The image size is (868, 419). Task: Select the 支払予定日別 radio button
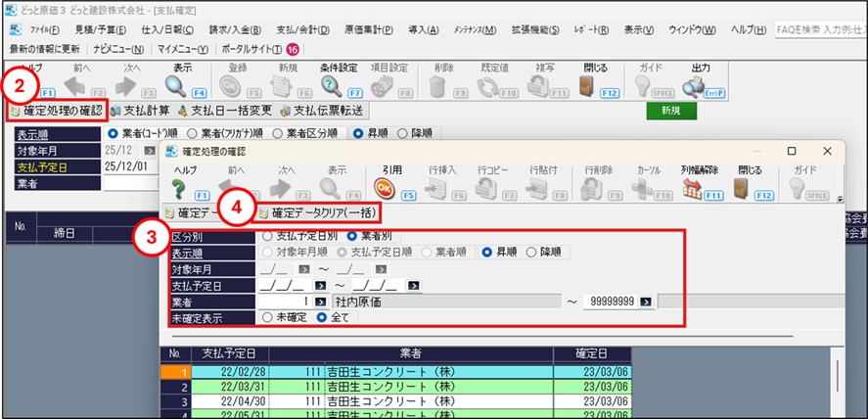point(267,237)
